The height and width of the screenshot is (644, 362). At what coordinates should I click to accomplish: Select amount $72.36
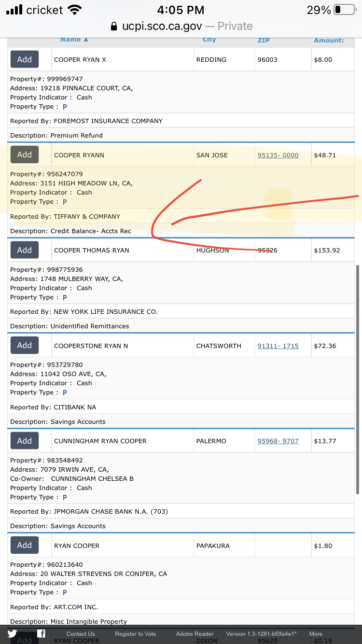[x=325, y=346]
